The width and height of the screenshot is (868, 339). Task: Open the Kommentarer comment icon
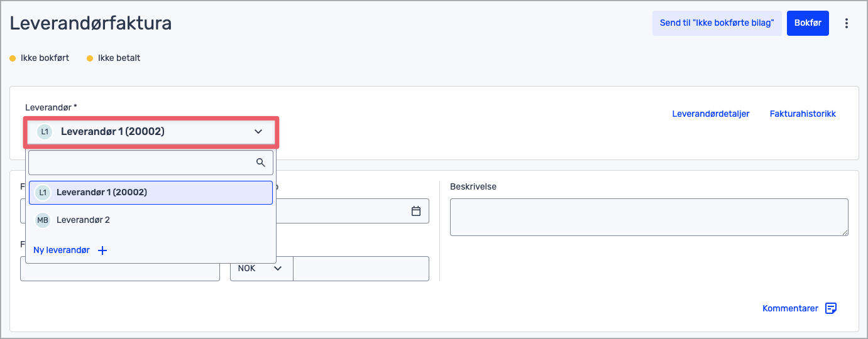831,308
